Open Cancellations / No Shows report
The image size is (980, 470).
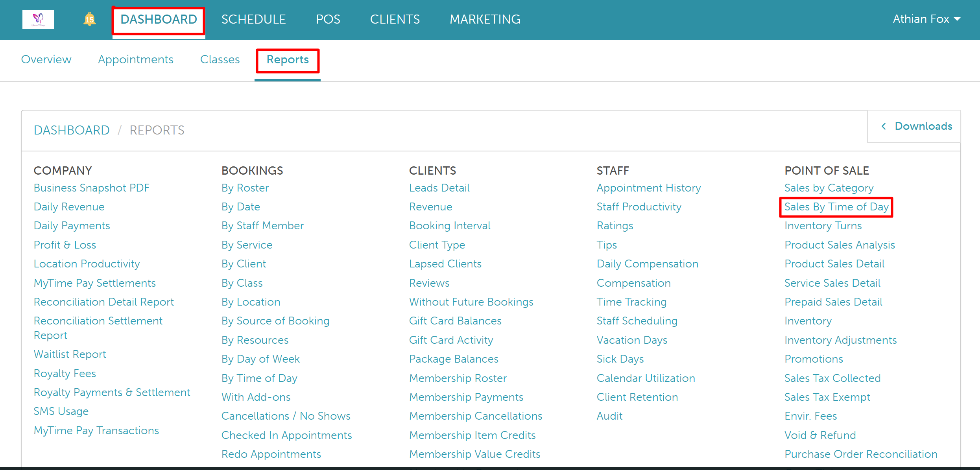point(286,416)
